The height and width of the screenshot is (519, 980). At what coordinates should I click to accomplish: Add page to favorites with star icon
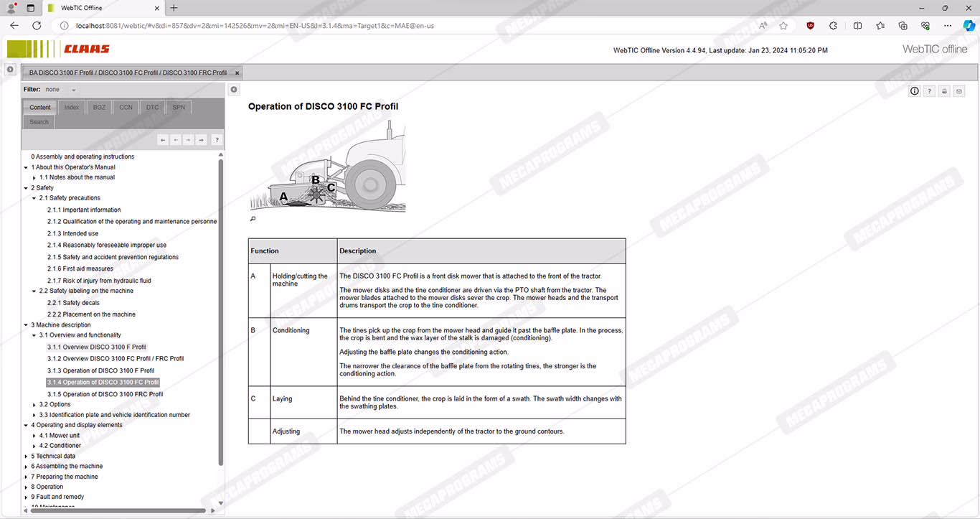(x=783, y=26)
